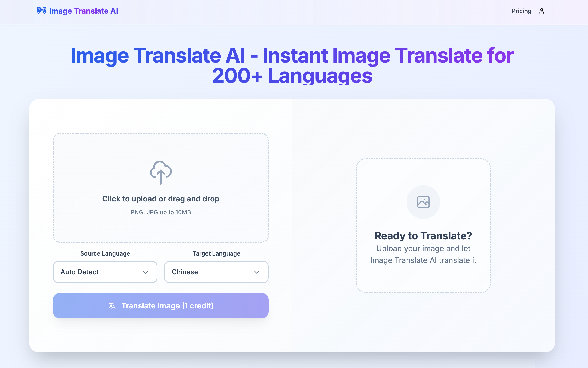Click 'Click to upload or drag and drop' text

tap(161, 199)
